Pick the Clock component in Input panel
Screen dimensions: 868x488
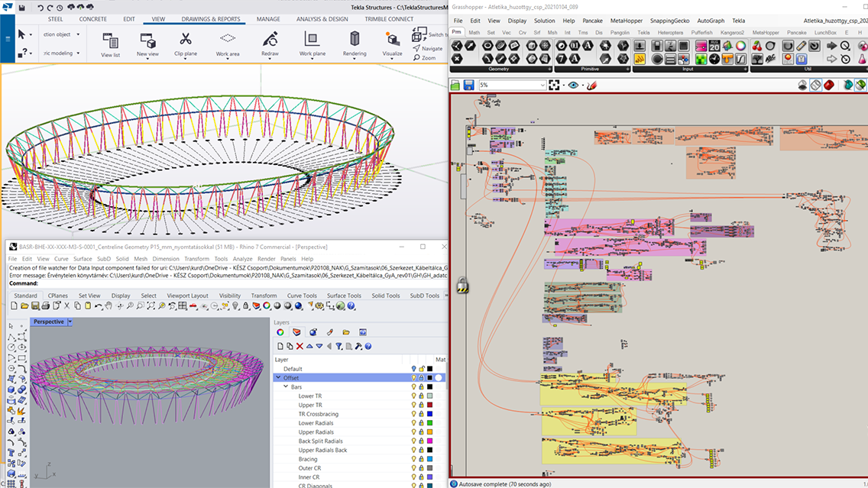(714, 59)
